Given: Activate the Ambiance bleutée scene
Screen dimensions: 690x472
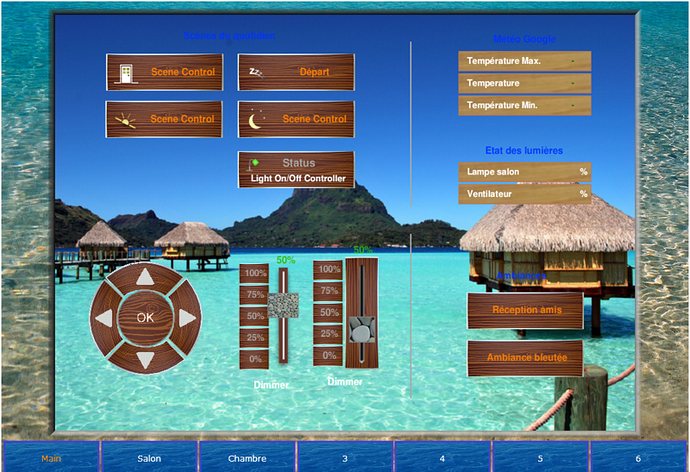Looking at the screenshot, I should tap(525, 358).
